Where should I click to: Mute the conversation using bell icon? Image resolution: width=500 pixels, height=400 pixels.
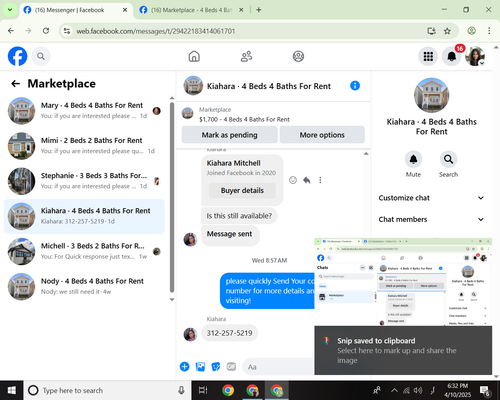[x=413, y=159]
